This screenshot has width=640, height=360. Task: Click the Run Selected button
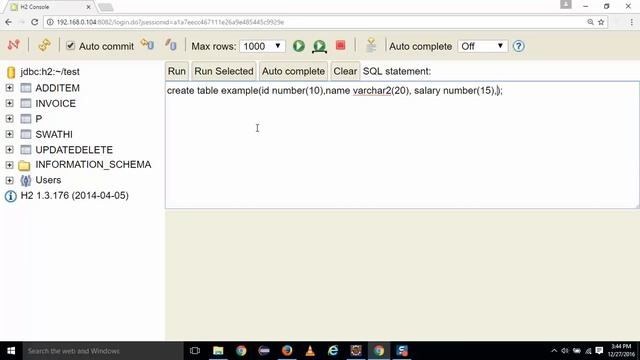(224, 71)
